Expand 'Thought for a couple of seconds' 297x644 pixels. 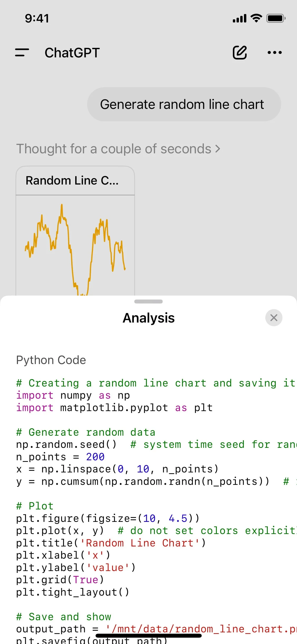click(x=118, y=149)
